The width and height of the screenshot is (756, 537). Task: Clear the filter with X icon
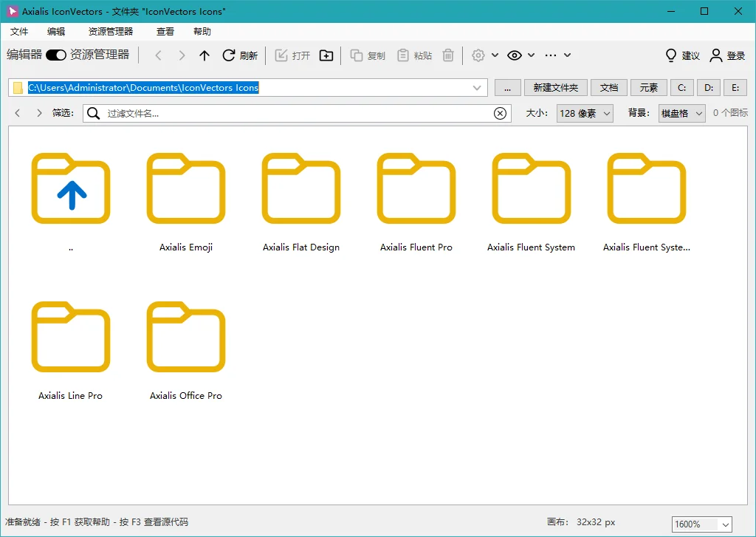[x=500, y=113]
